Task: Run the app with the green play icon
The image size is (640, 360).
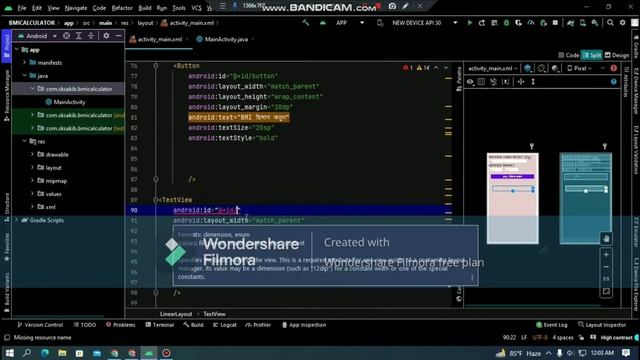Action: [x=470, y=23]
